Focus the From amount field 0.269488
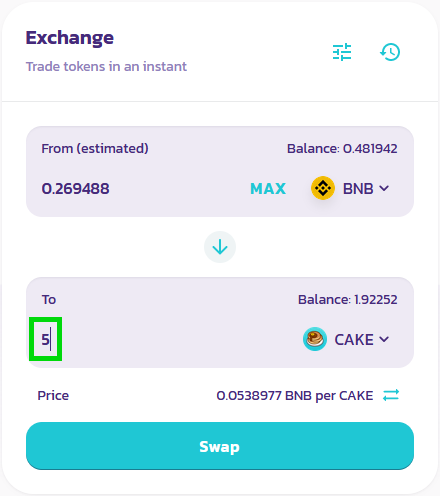 point(140,189)
